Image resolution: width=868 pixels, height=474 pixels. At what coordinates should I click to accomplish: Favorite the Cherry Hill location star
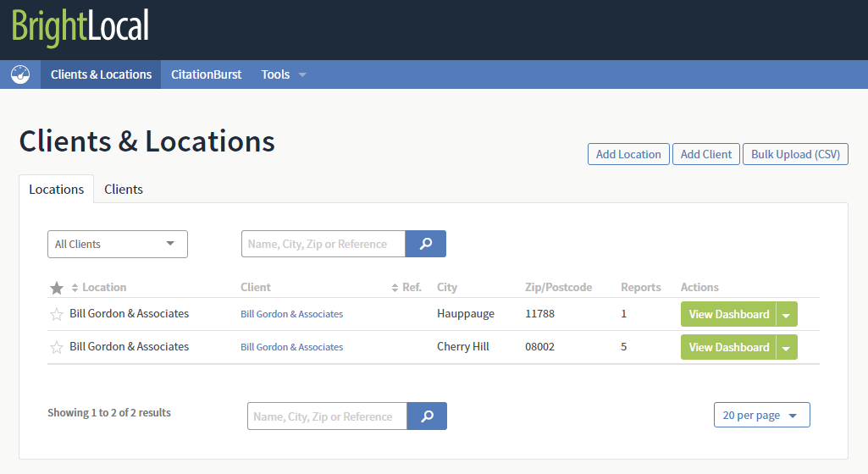57,347
